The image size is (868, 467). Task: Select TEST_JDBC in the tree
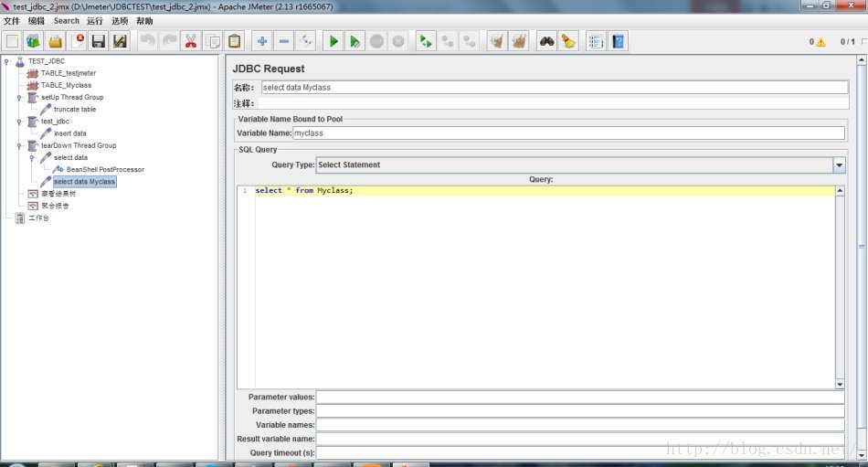point(47,61)
